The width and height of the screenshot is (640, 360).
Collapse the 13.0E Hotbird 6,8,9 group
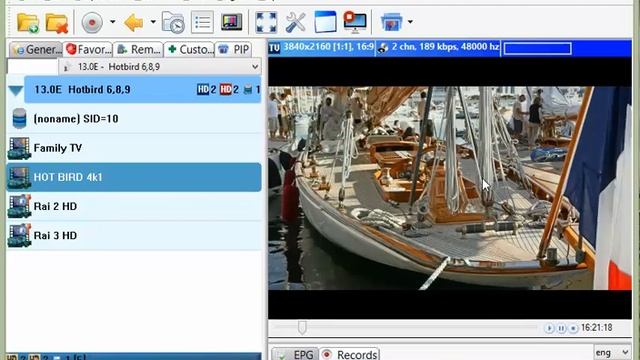click(16, 90)
